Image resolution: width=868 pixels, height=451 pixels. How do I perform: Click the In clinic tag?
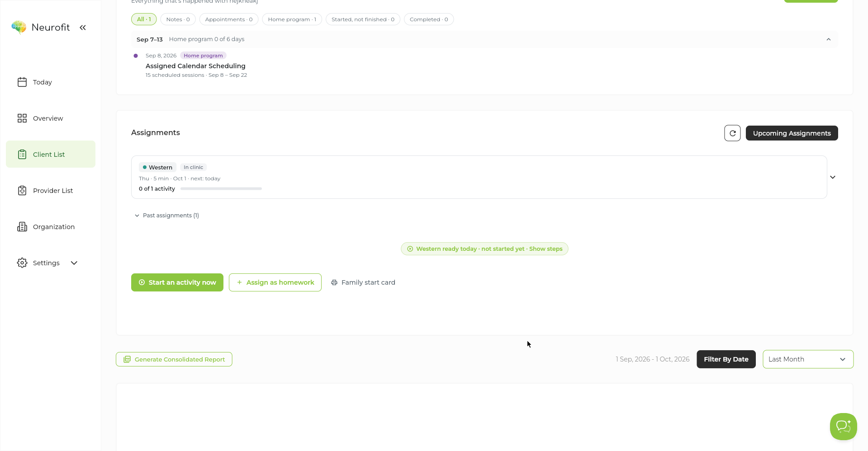coord(193,167)
